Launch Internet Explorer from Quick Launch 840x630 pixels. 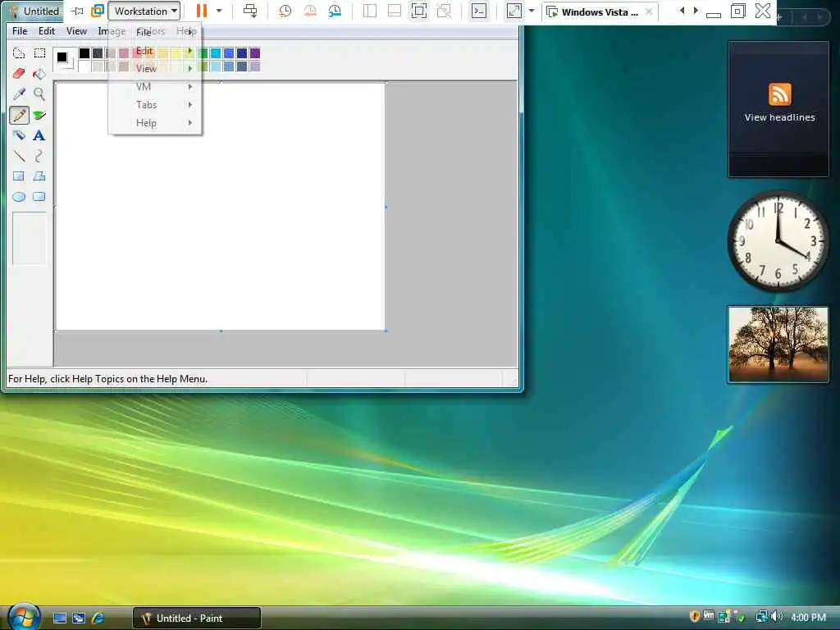point(98,619)
